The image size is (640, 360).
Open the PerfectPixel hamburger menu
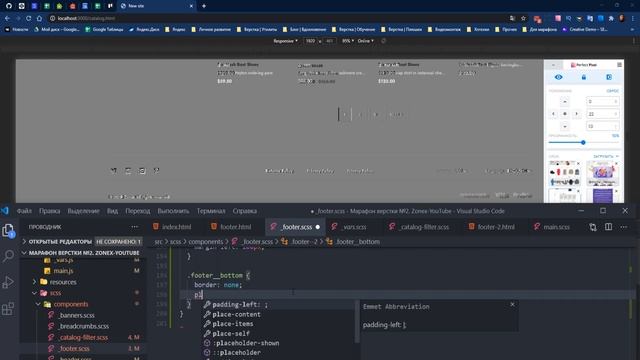point(619,65)
